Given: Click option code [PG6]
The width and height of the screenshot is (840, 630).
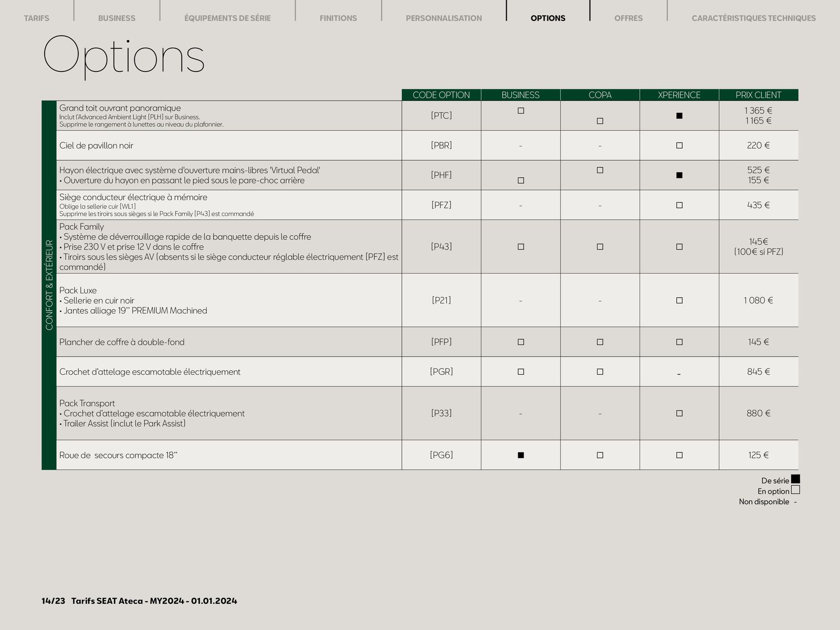Looking at the screenshot, I should tap(442, 455).
